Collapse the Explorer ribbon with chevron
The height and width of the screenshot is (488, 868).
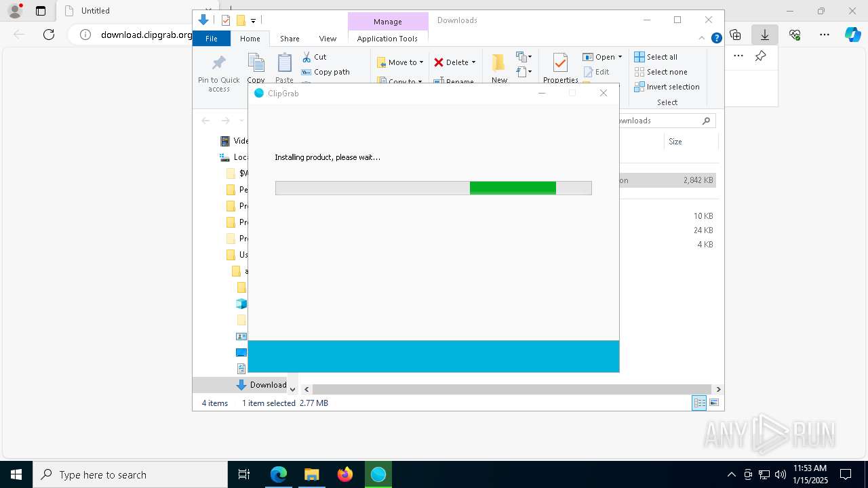[702, 39]
